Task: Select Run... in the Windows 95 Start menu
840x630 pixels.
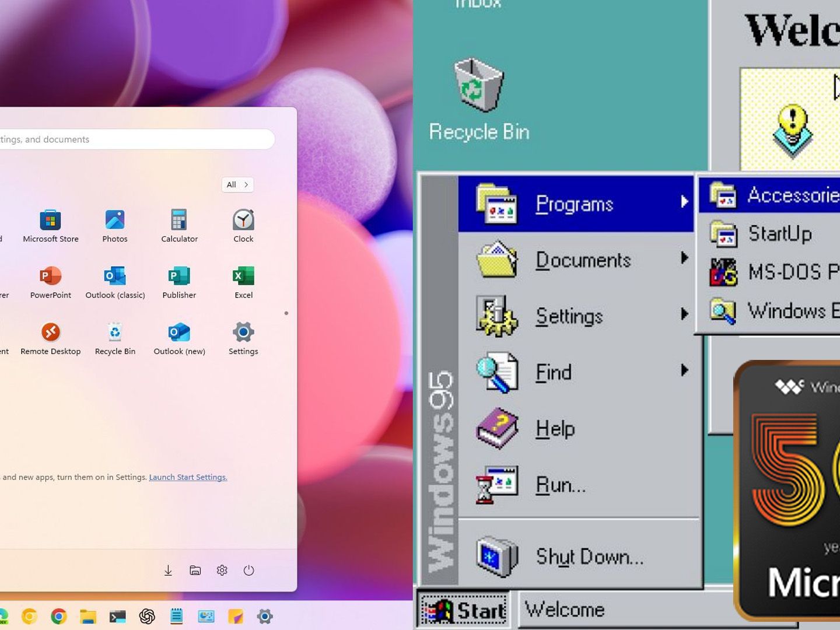Action: tap(576, 484)
